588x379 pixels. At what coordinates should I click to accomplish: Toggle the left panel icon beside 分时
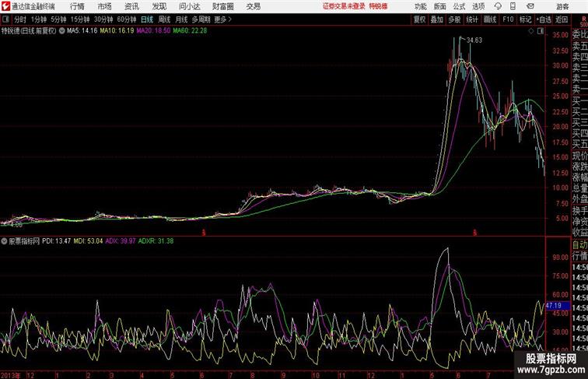coord(5,19)
